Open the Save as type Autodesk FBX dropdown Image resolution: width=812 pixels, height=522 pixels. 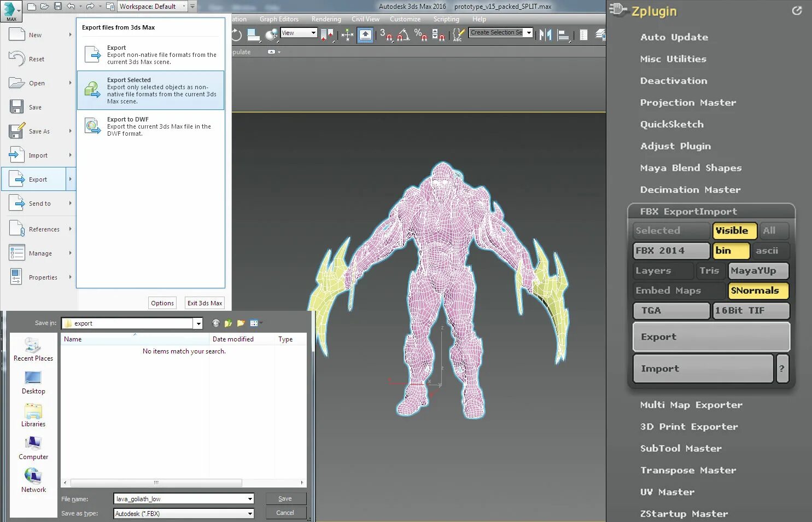point(184,514)
